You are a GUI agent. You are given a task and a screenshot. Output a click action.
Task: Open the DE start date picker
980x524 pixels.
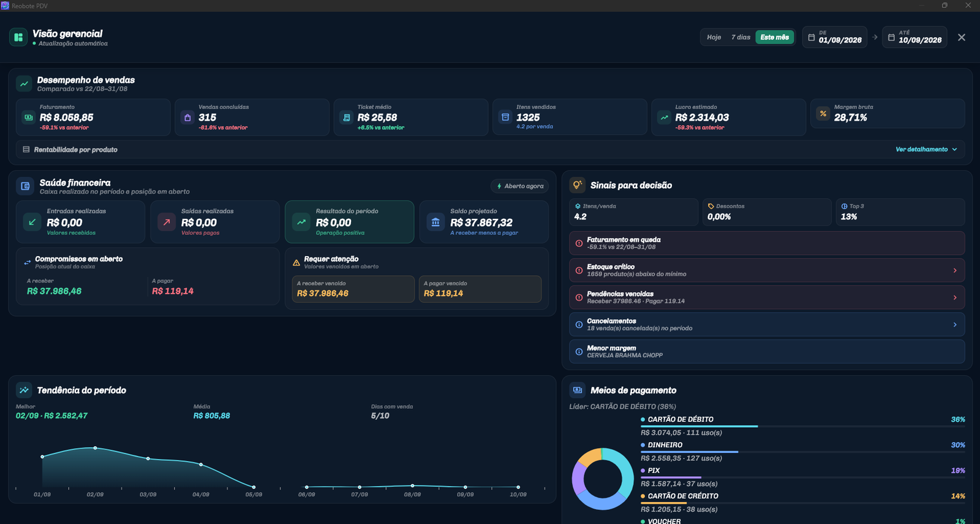[835, 37]
